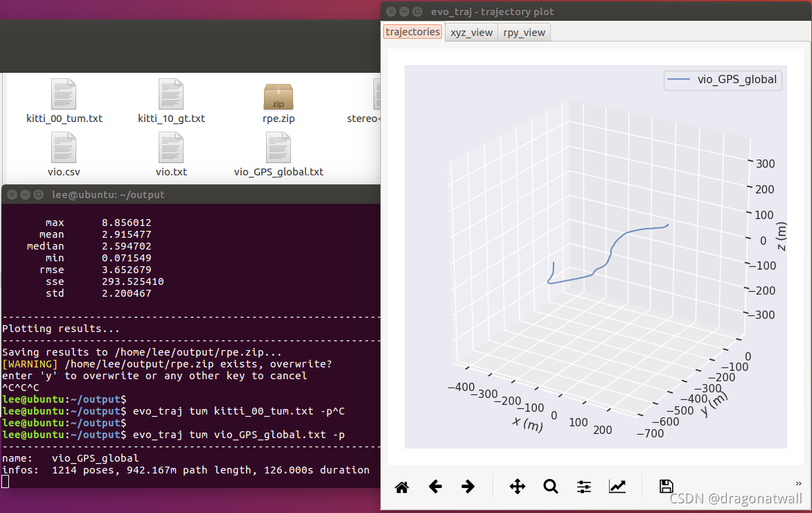Image resolution: width=812 pixels, height=513 pixels.
Task: Save the figure with floppy icon
Action: point(666,486)
